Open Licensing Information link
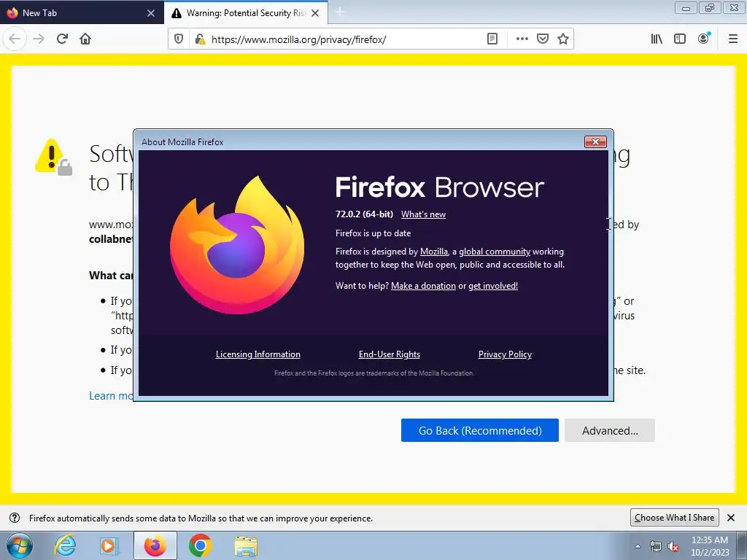This screenshot has height=560, width=747. point(258,354)
